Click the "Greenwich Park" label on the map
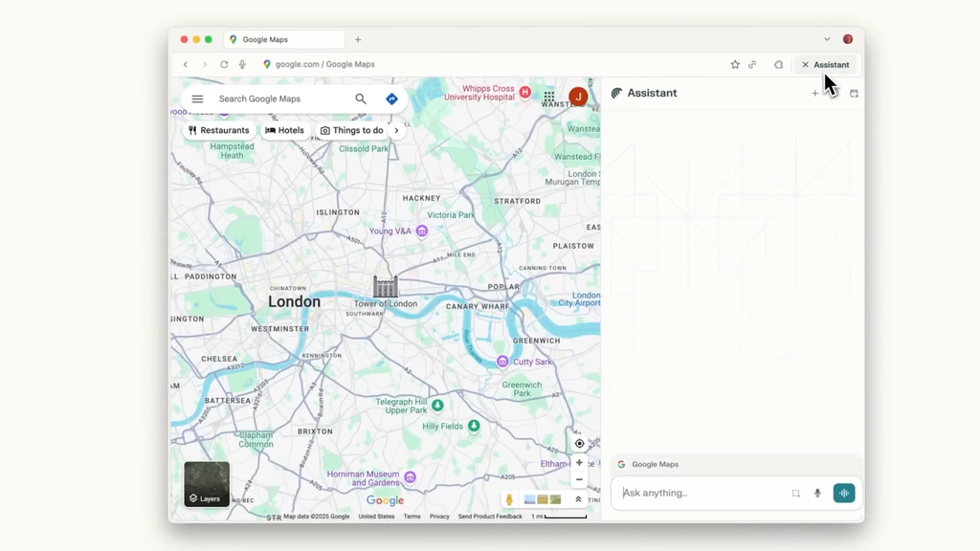 click(522, 389)
